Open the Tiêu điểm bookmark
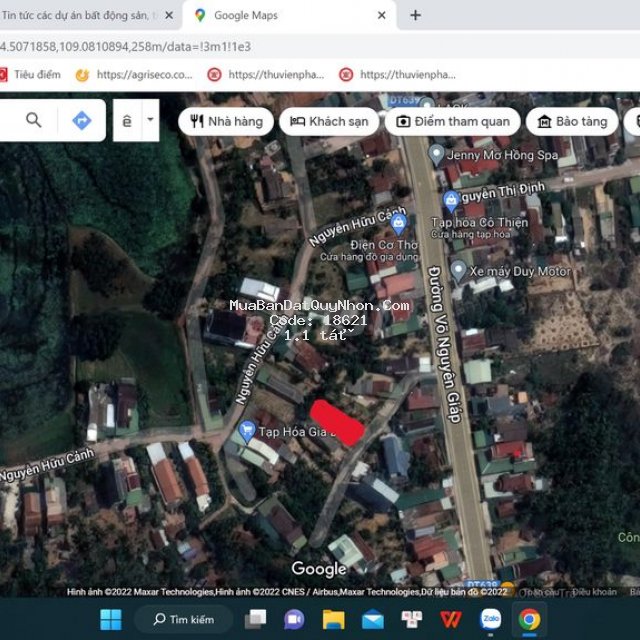The width and height of the screenshot is (640, 640). (30, 74)
